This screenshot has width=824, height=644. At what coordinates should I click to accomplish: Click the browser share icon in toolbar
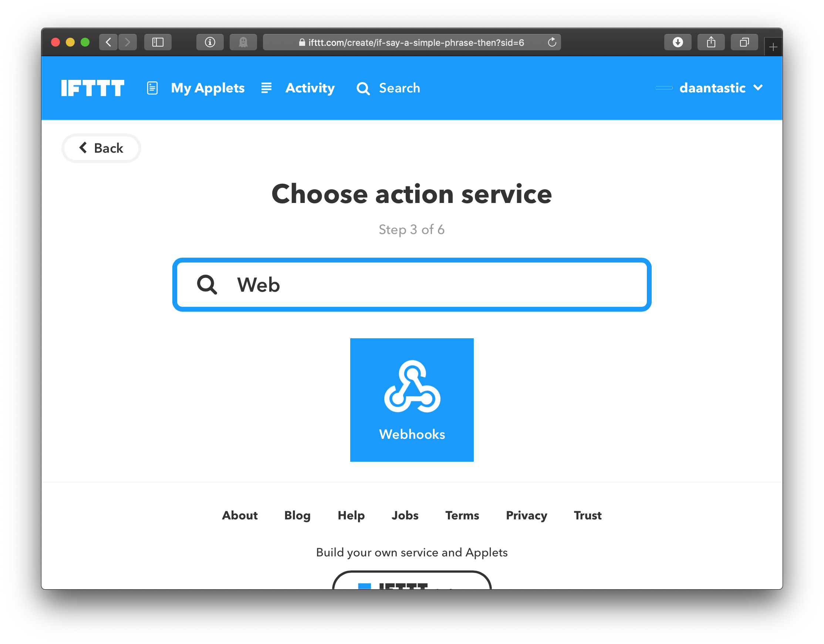coord(712,41)
